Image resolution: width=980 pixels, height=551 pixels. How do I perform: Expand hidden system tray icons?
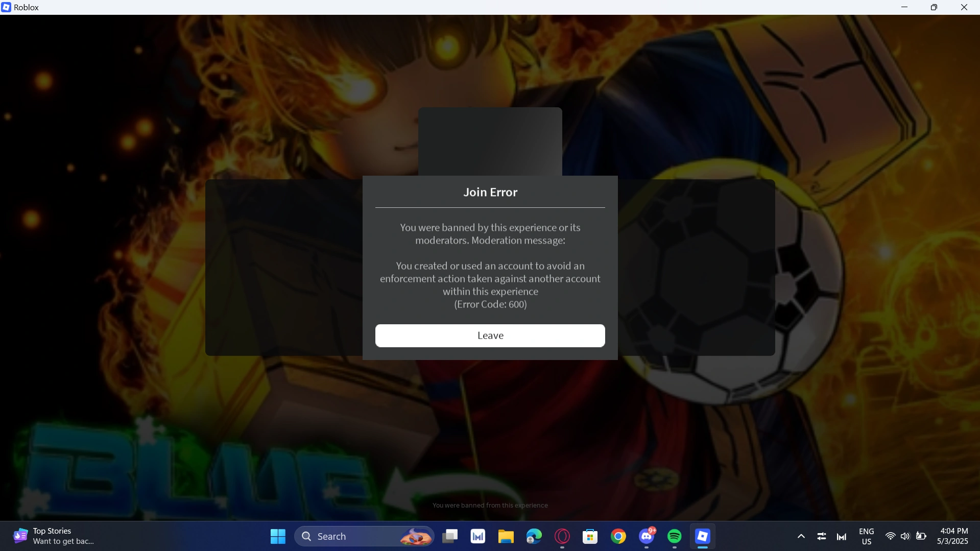pyautogui.click(x=801, y=536)
